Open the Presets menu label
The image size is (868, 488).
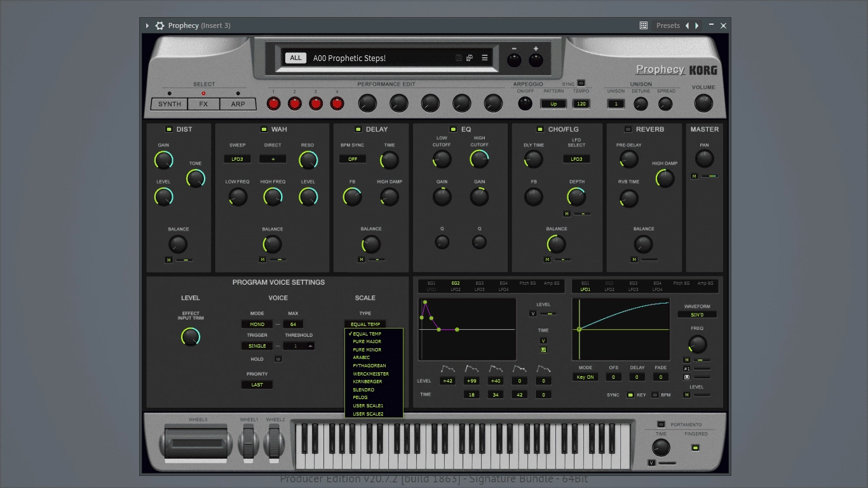pos(668,25)
